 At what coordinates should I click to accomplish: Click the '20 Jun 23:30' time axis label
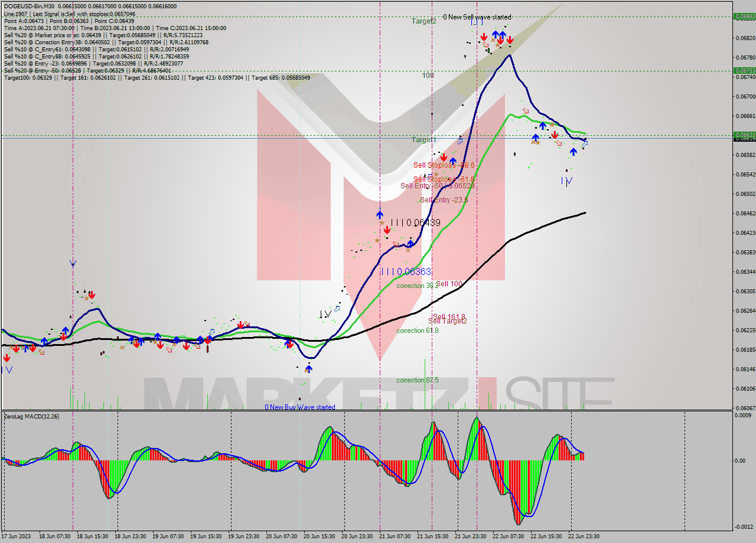357,537
